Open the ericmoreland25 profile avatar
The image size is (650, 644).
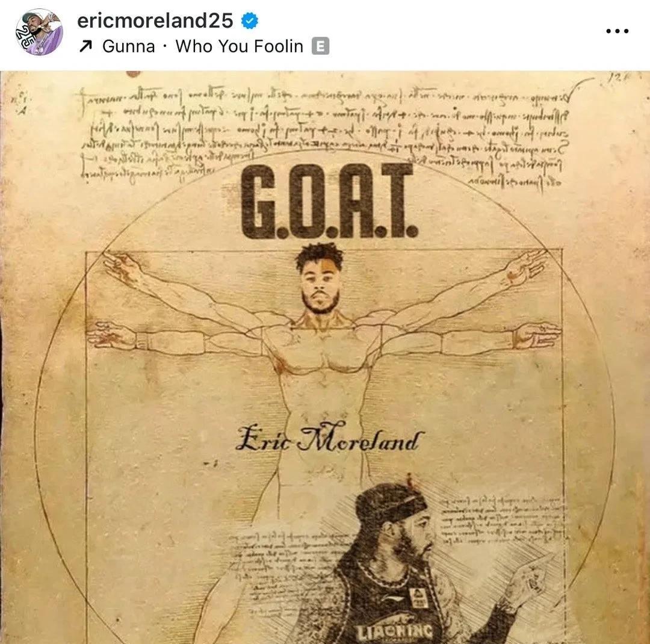coord(39,32)
